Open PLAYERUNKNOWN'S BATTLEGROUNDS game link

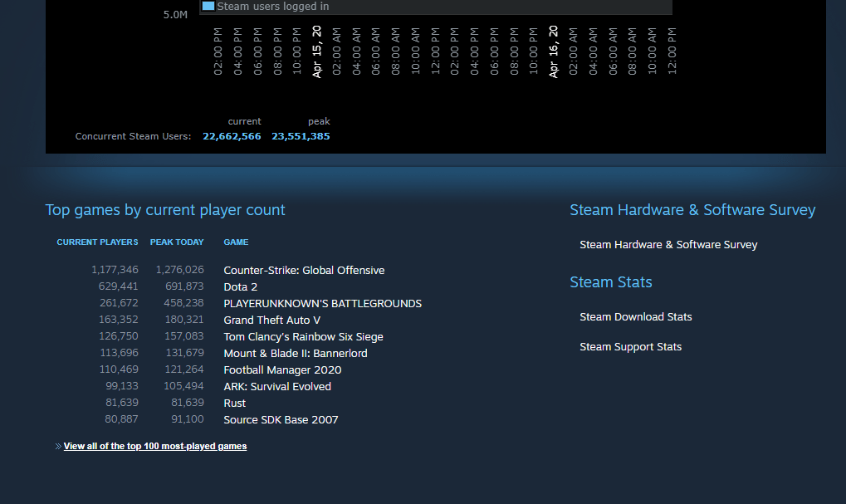323,304
